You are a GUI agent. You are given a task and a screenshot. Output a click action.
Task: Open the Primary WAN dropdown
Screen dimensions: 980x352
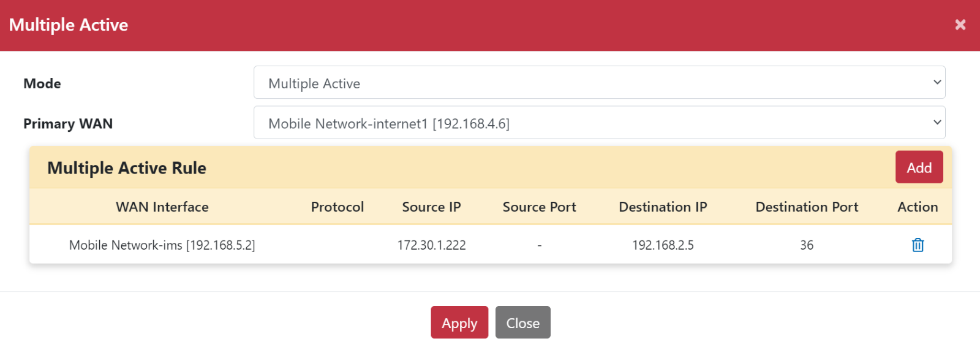coord(600,123)
